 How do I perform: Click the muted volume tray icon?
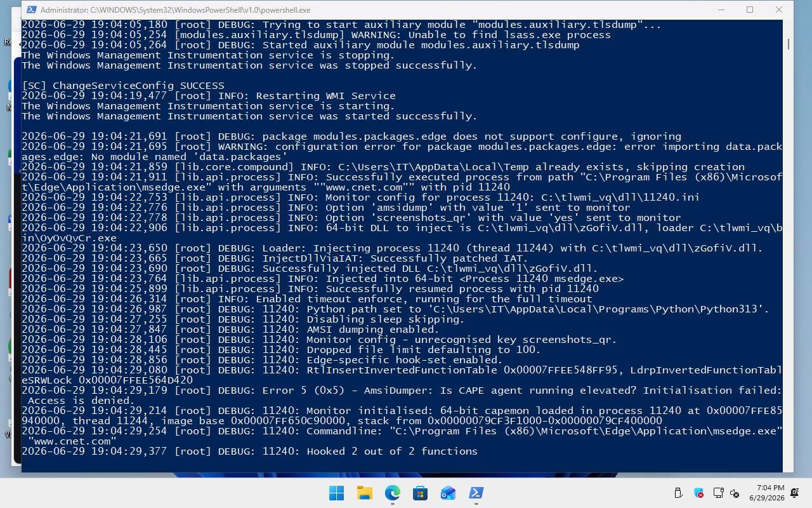pos(735,493)
